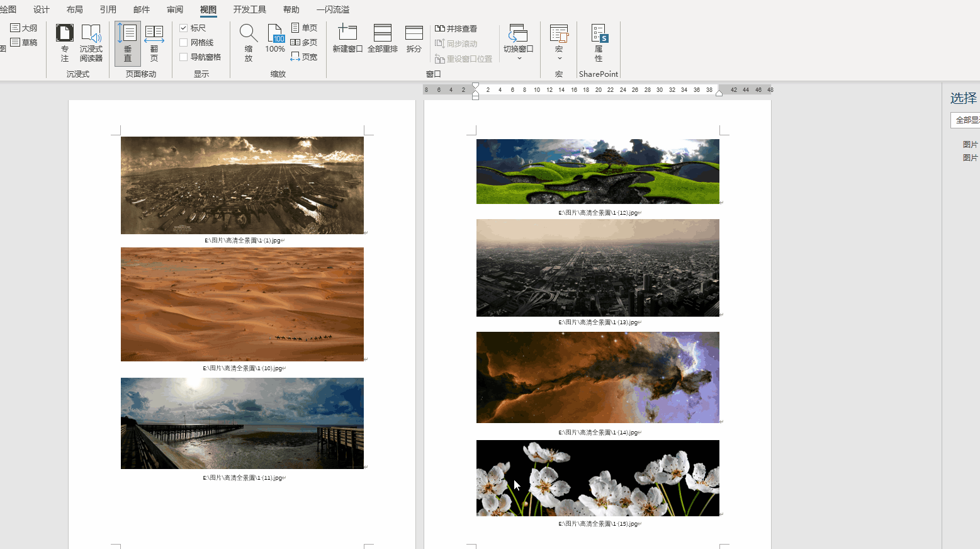
Task: Choose Page Width zoom (页宽)
Action: [x=304, y=57]
